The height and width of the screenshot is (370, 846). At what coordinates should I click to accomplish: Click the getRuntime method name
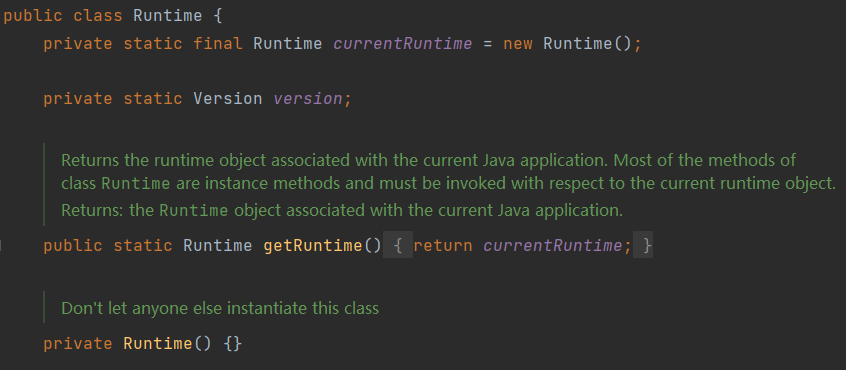(312, 246)
